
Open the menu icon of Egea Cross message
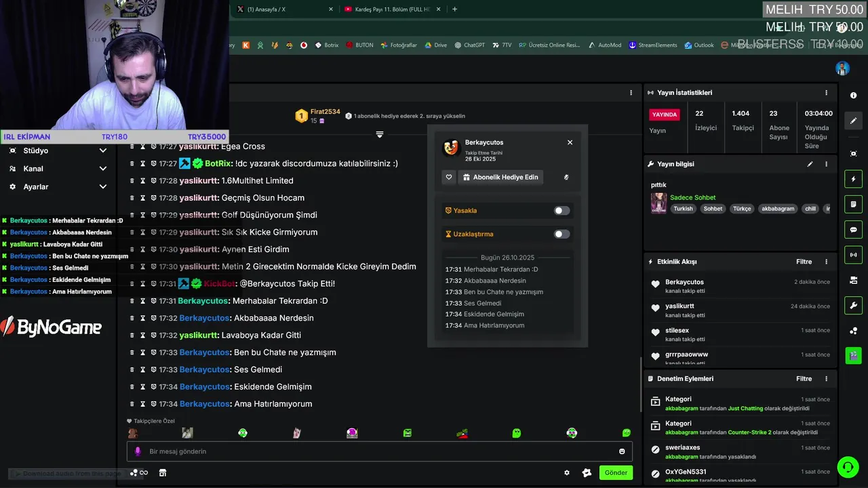132,146
